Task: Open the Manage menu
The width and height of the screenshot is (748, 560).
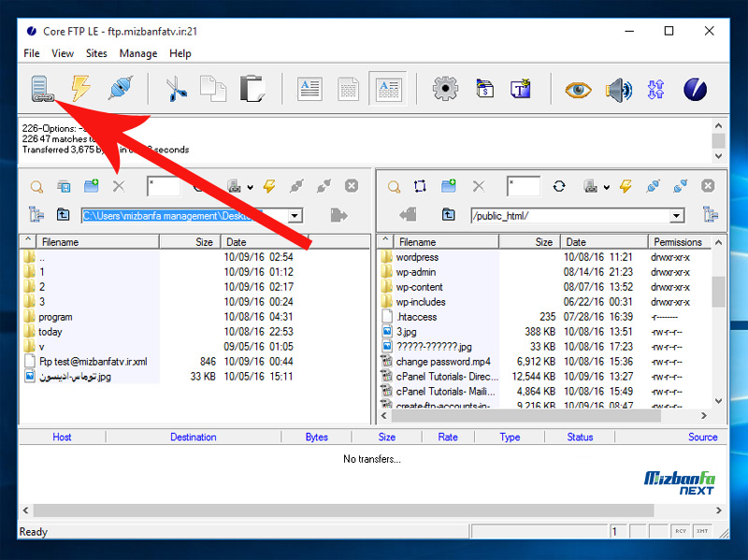Action: coord(138,53)
